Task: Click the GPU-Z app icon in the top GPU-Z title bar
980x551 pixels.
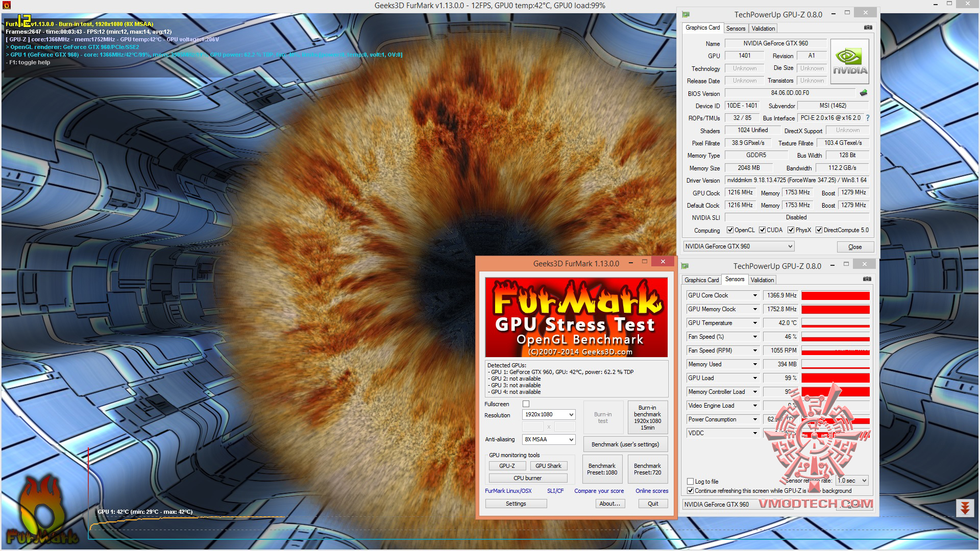Action: point(686,14)
